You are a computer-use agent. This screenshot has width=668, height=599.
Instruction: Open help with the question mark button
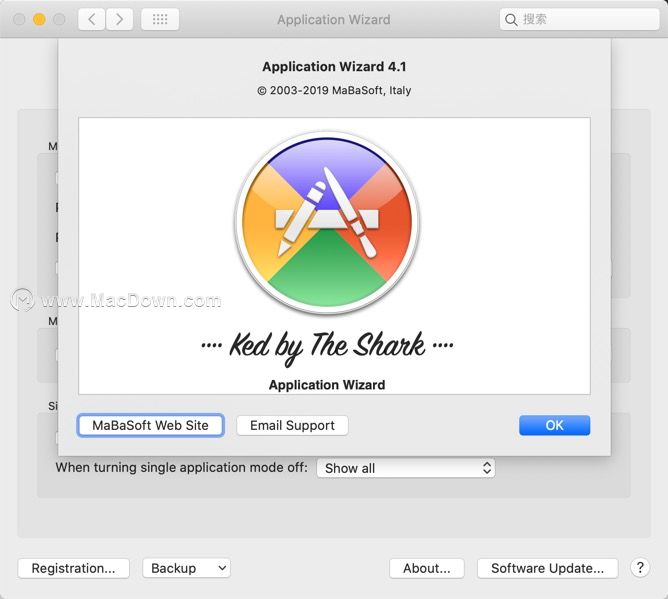click(x=640, y=568)
